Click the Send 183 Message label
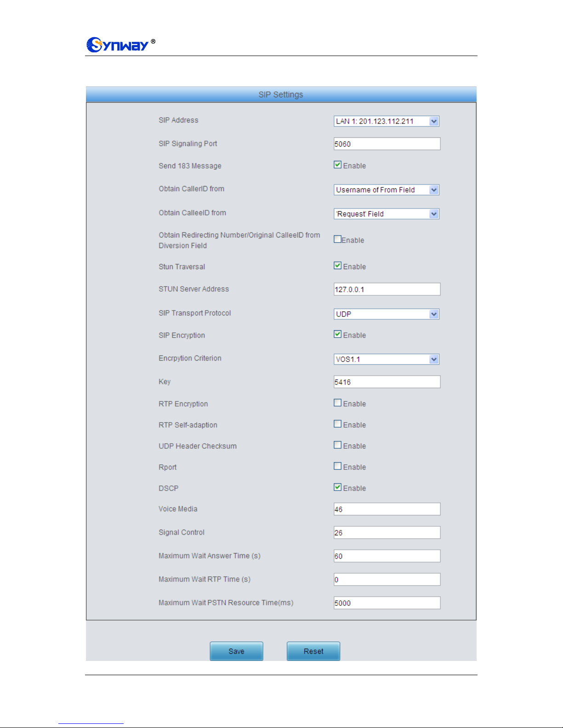The width and height of the screenshot is (563, 728). click(x=190, y=166)
